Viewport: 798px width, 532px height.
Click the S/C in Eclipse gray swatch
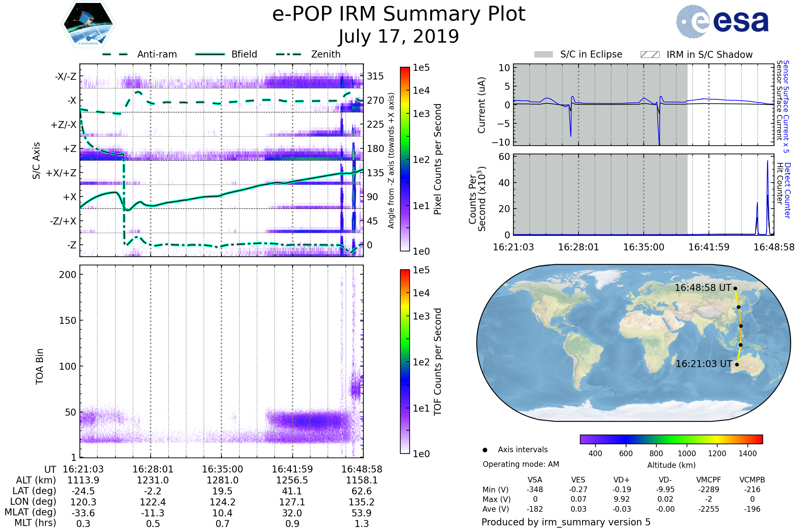pyautogui.click(x=544, y=55)
